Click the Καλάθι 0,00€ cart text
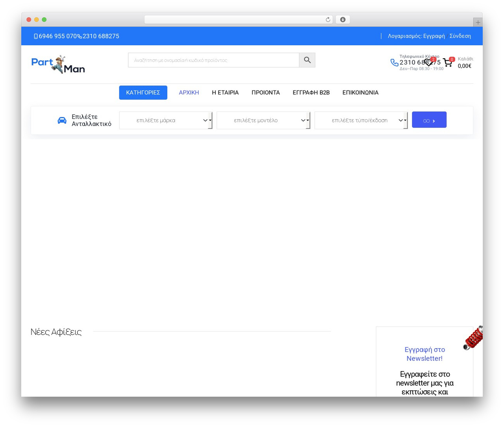 pyautogui.click(x=465, y=63)
